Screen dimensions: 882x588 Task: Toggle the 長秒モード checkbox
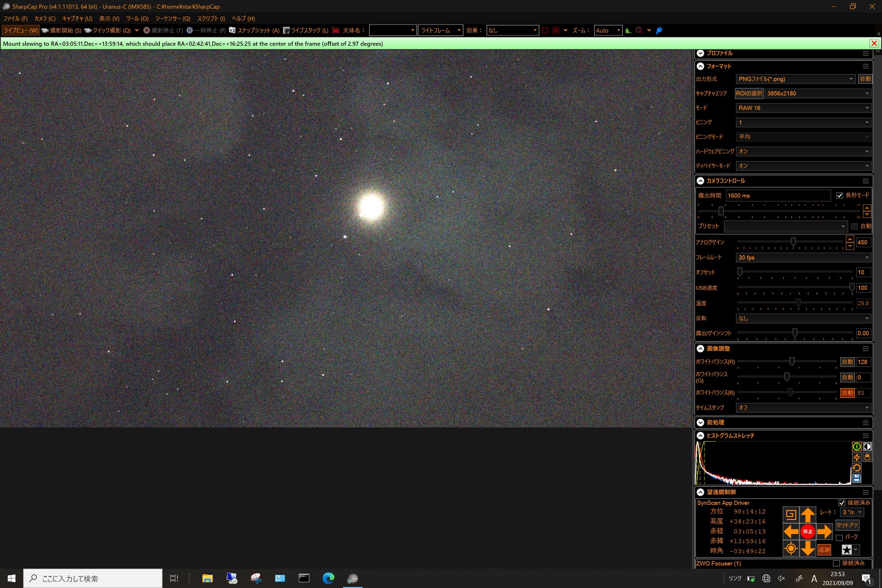click(840, 195)
